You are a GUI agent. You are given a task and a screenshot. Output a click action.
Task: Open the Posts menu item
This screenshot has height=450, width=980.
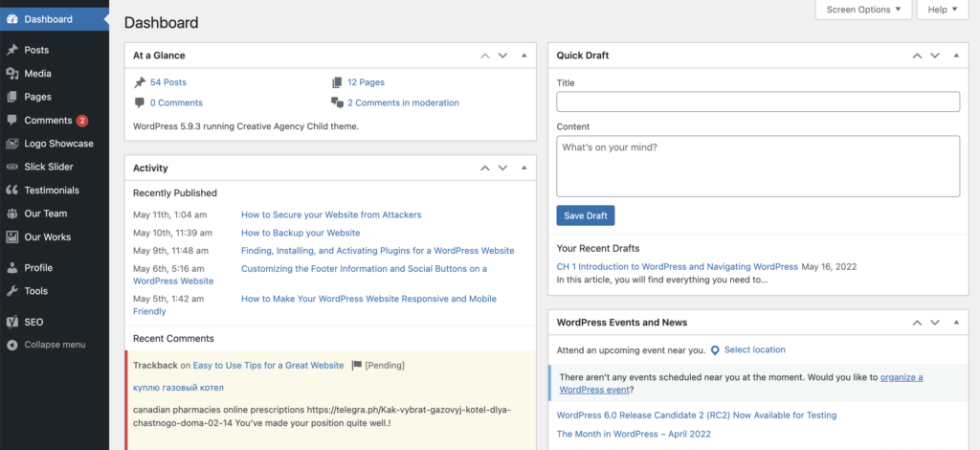[x=55, y=50]
